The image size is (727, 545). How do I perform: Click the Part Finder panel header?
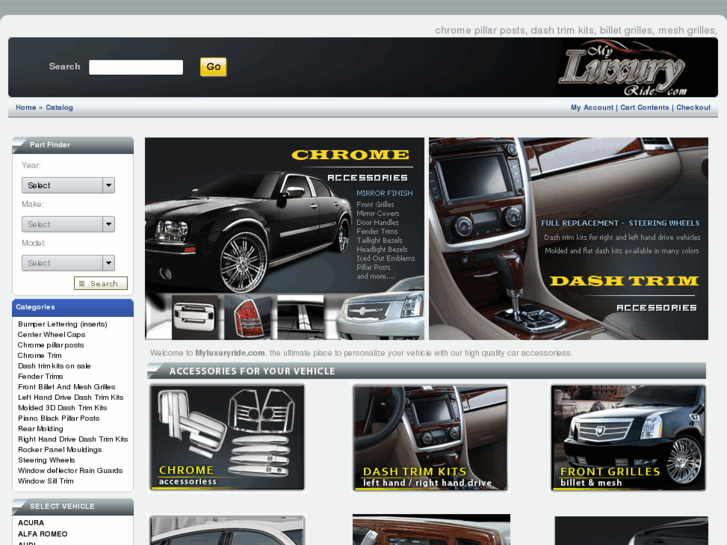coord(73,145)
